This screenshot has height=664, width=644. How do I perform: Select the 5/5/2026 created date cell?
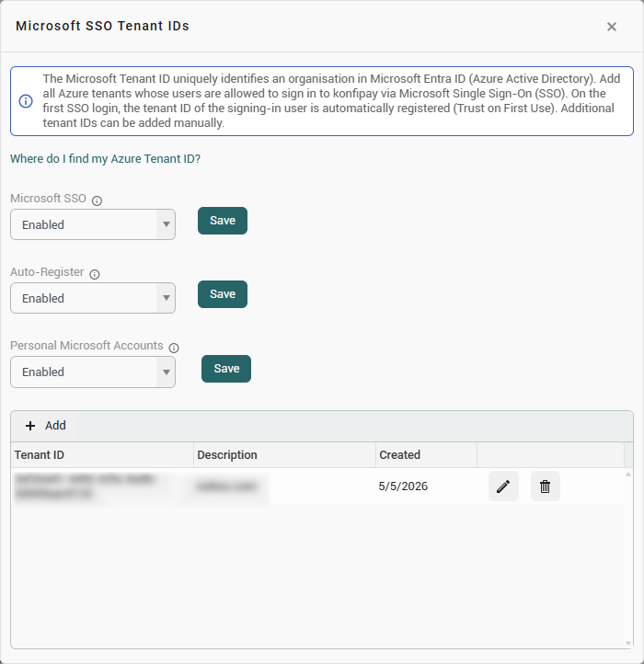pos(427,487)
